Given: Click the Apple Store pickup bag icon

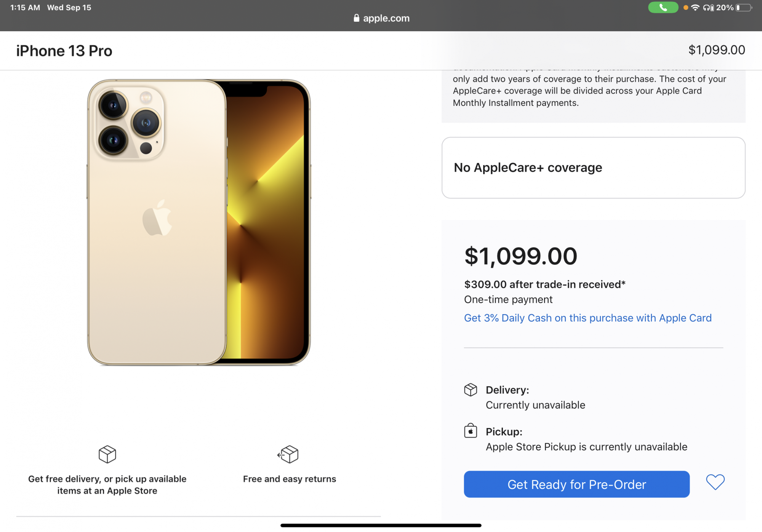Looking at the screenshot, I should pos(471,431).
